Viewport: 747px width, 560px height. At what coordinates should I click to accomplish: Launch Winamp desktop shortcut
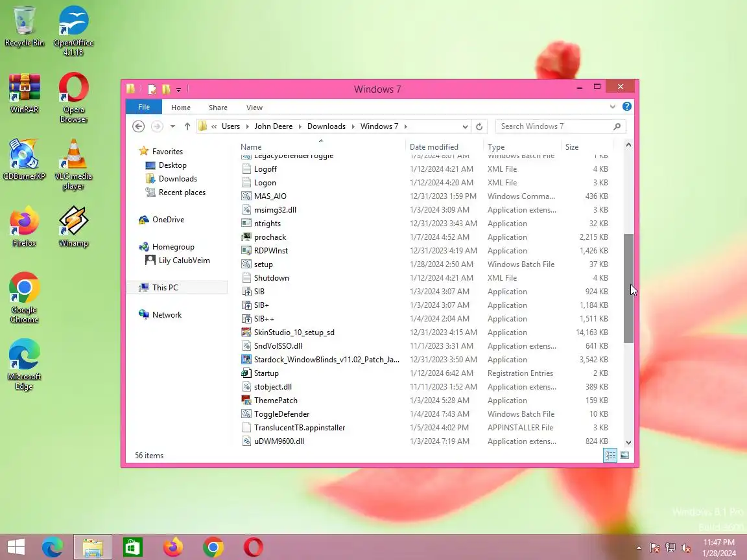[73, 227]
